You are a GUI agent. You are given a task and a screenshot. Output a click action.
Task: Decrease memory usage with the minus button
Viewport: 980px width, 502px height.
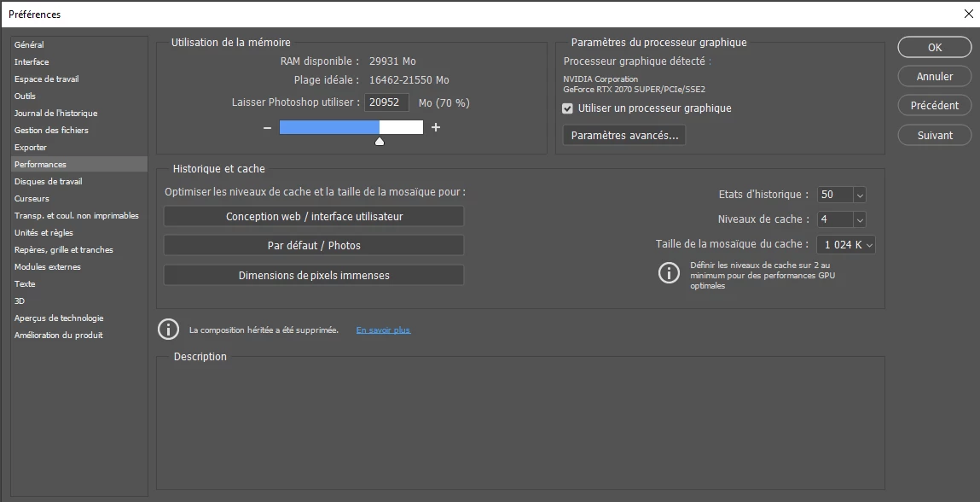click(268, 128)
